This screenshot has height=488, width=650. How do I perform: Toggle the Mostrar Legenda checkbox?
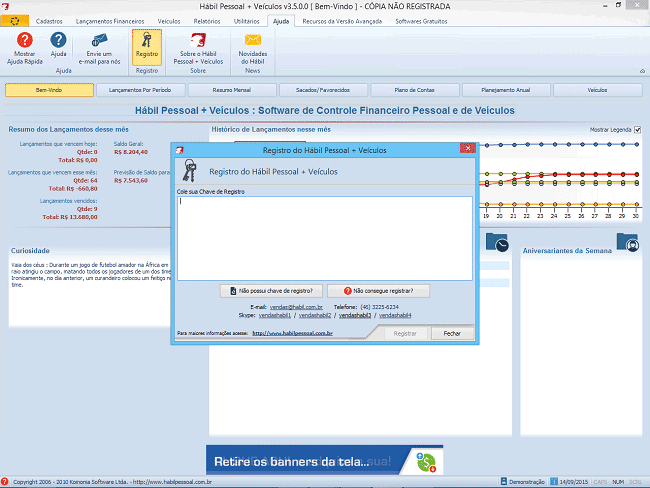[x=638, y=130]
